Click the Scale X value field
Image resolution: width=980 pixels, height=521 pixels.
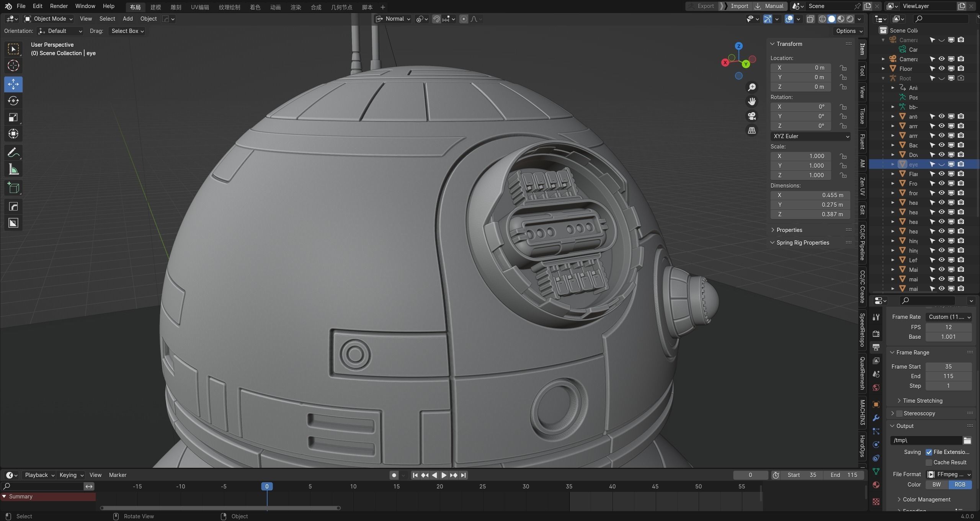[x=800, y=156]
